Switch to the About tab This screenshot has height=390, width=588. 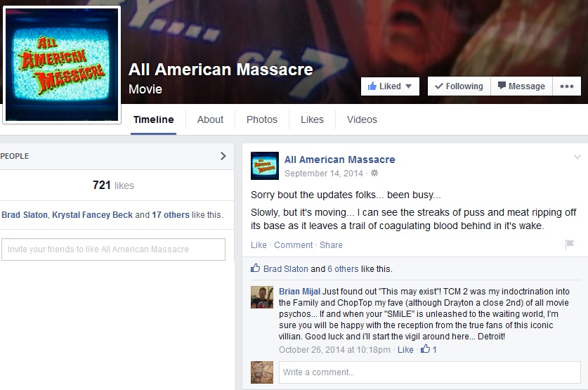pyautogui.click(x=210, y=119)
